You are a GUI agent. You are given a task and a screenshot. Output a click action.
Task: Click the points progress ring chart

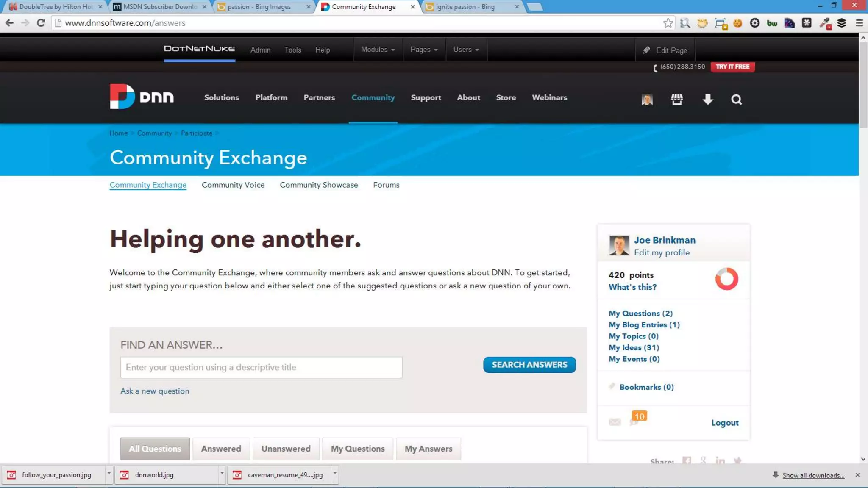click(x=726, y=279)
